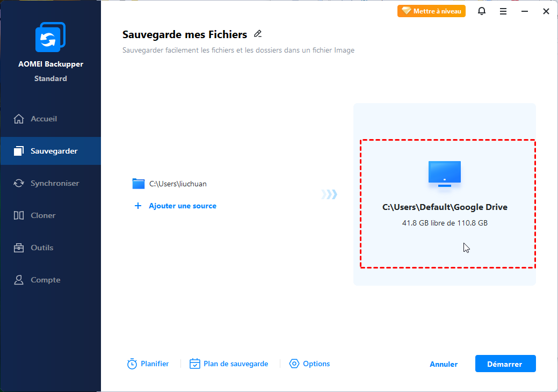Open the Accueil home page
558x392 pixels.
click(x=50, y=119)
